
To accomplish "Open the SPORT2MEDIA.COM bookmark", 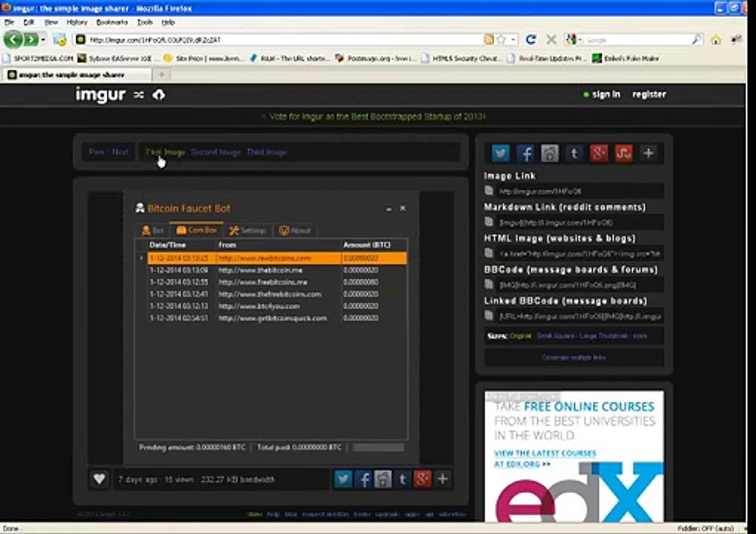I will click(38, 58).
